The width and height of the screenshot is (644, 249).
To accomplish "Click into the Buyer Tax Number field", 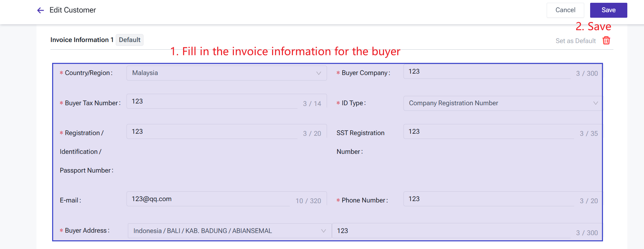I will [x=212, y=101].
